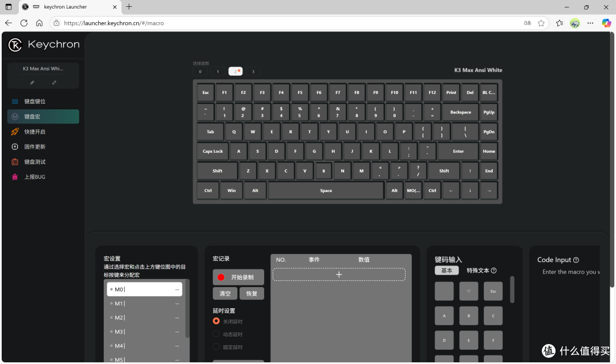Click the M circle icon beside 键盘宏
This screenshot has height=364, width=616.
pyautogui.click(x=15, y=117)
